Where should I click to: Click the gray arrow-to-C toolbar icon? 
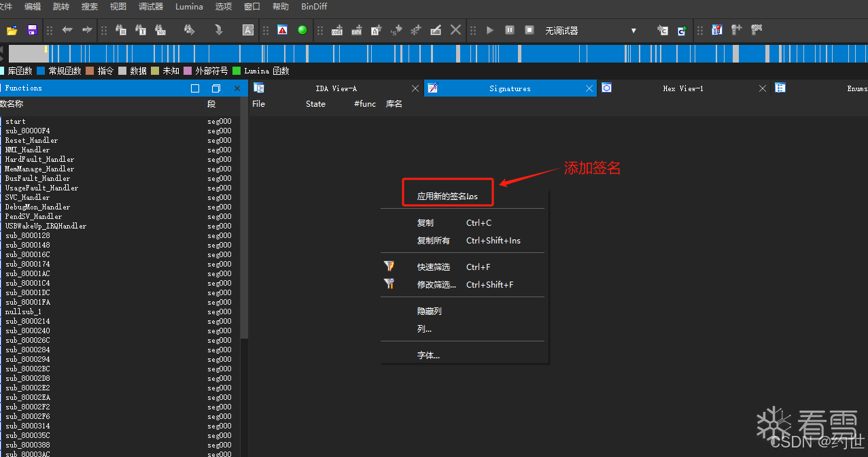(x=662, y=30)
